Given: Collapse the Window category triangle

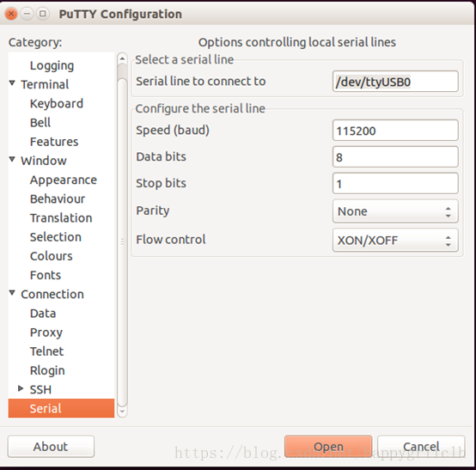Looking at the screenshot, I should [12, 159].
